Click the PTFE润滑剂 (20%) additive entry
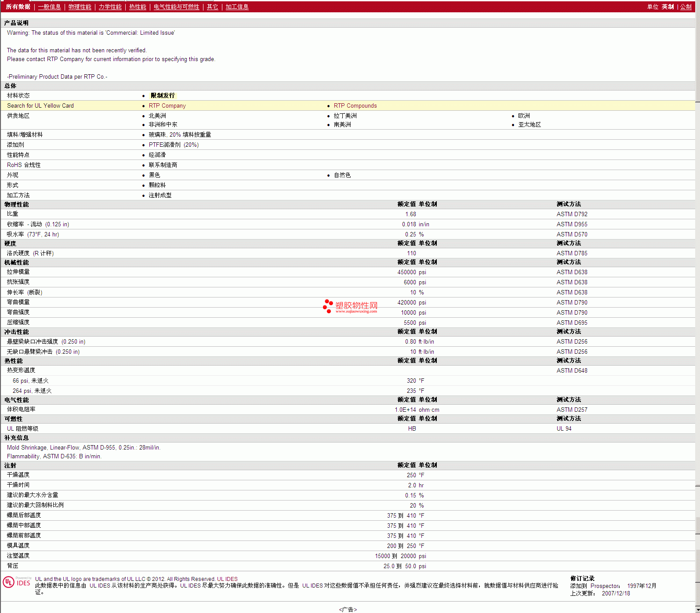The width and height of the screenshot is (700, 613). pyautogui.click(x=174, y=145)
